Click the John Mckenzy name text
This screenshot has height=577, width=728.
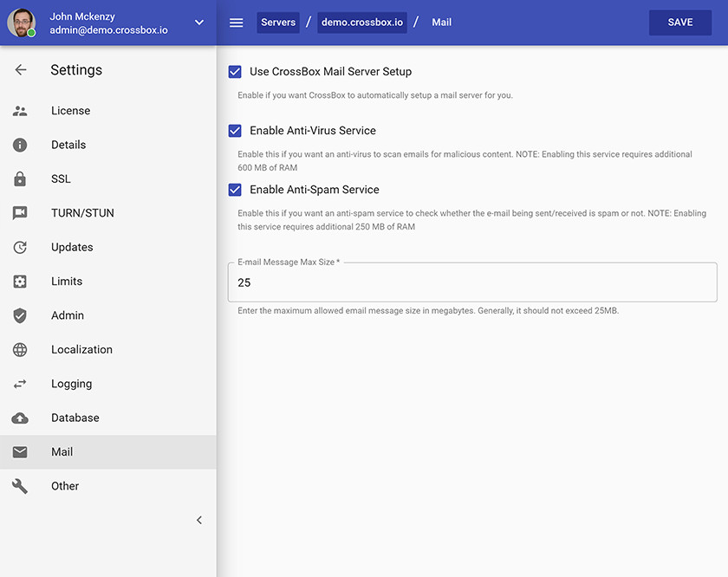point(82,16)
